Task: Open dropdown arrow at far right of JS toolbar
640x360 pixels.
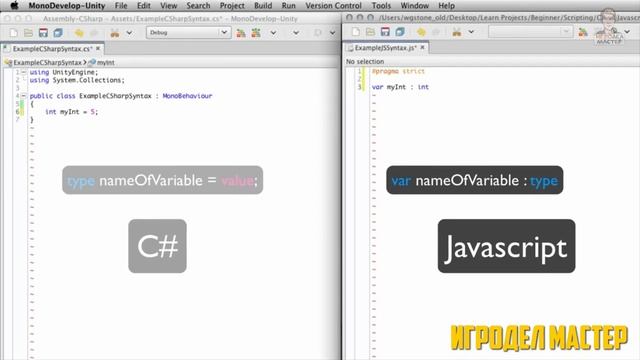Action: click(627, 32)
